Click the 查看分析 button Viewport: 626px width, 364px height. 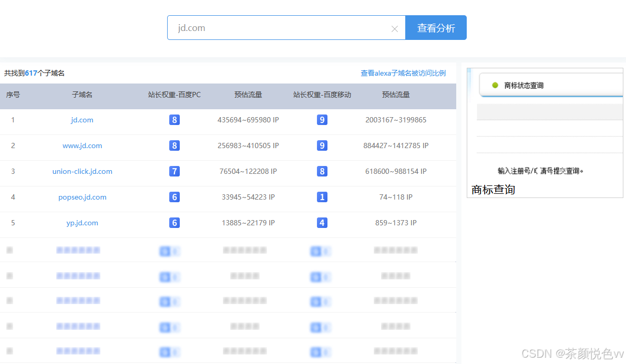pyautogui.click(x=436, y=27)
